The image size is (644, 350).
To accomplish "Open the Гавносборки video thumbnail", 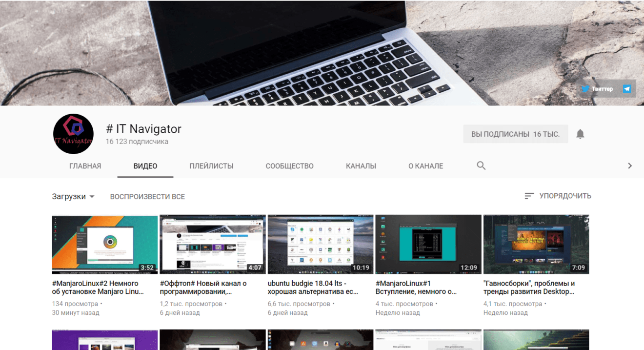I will point(536,244).
